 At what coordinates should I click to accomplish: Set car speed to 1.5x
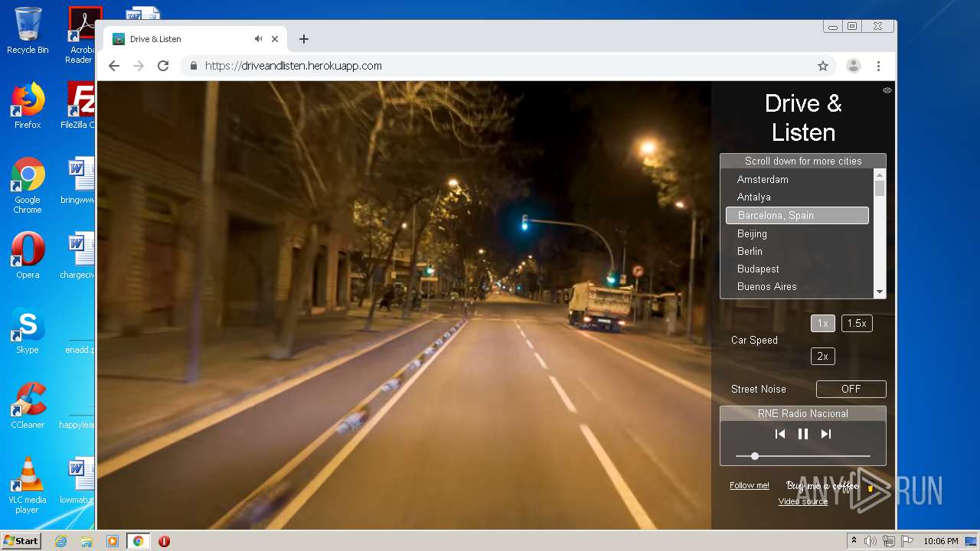point(857,323)
